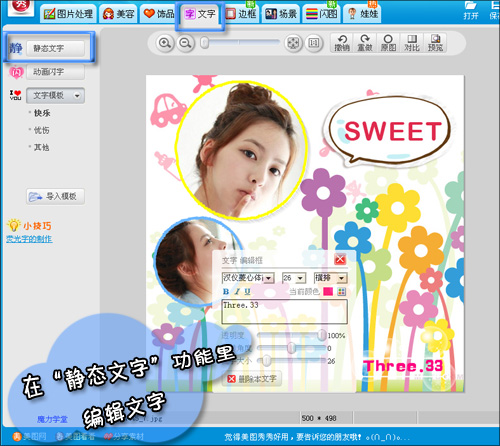Switch to the 边框 tab
The width and height of the screenshot is (500, 446).
tap(241, 14)
